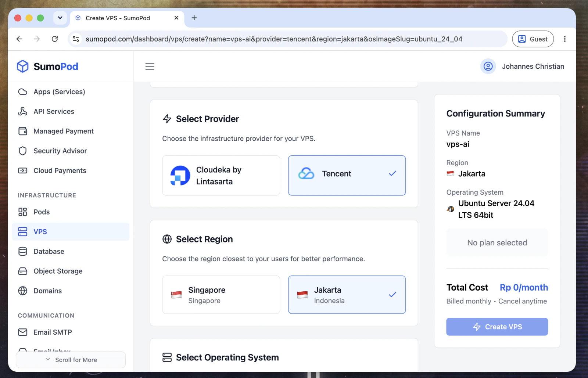Image resolution: width=588 pixels, height=378 pixels.
Task: Select Tencent provider option
Action: (347, 176)
